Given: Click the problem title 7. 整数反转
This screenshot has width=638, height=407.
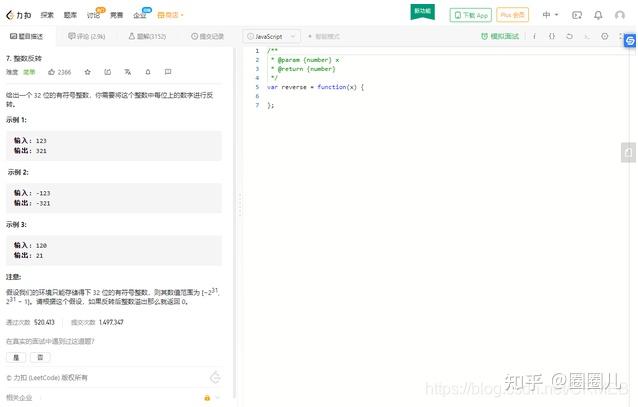Looking at the screenshot, I should coord(24,58).
